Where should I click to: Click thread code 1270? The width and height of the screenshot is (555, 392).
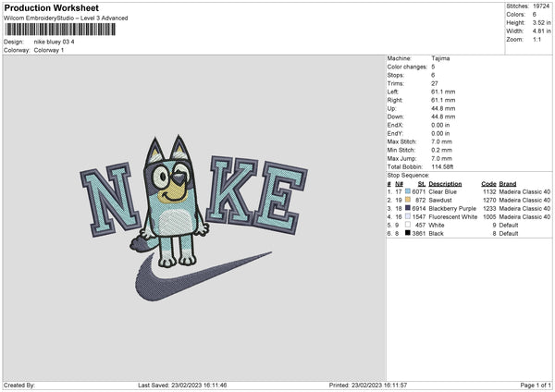[489, 201]
